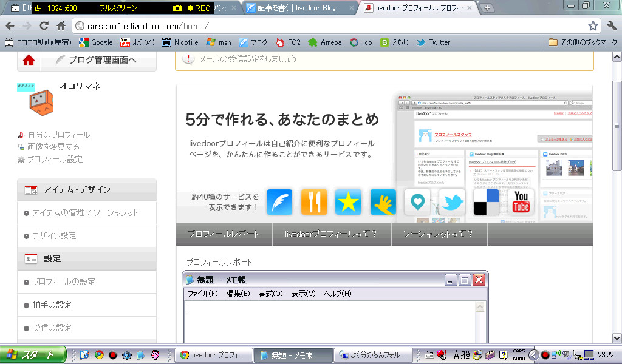
Task: Open the Nicofire bookmark
Action: [x=180, y=42]
